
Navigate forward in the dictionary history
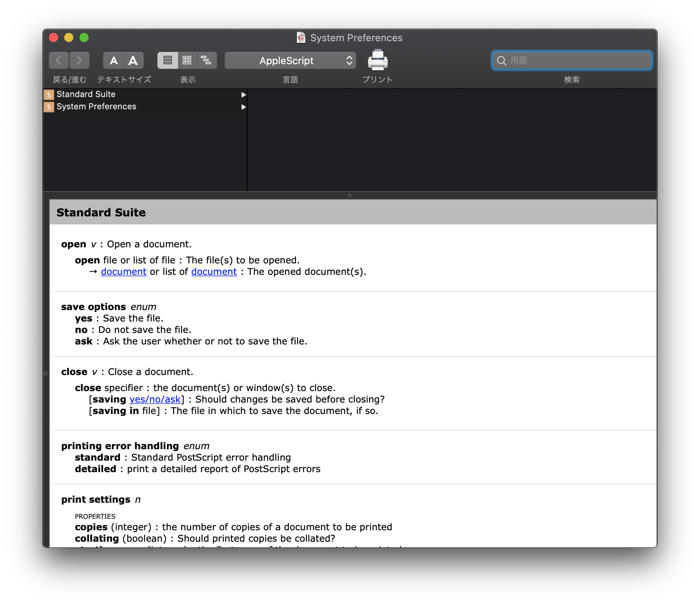click(x=79, y=60)
